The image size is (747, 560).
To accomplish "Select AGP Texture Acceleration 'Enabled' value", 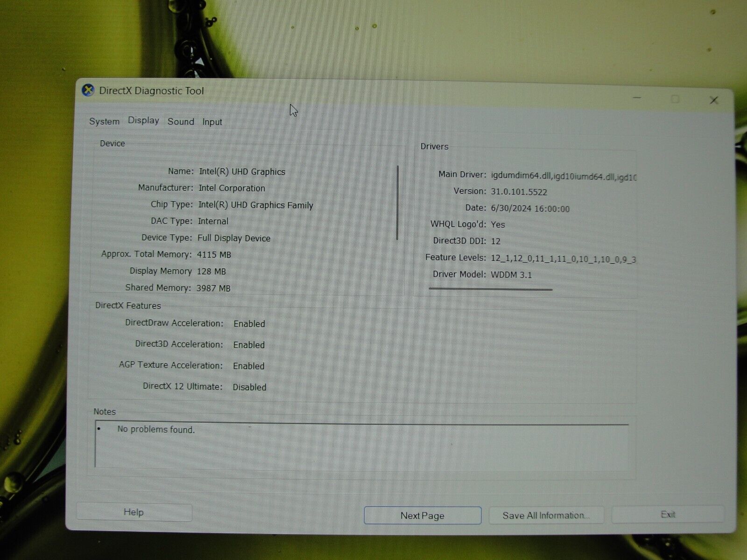I will click(x=248, y=366).
